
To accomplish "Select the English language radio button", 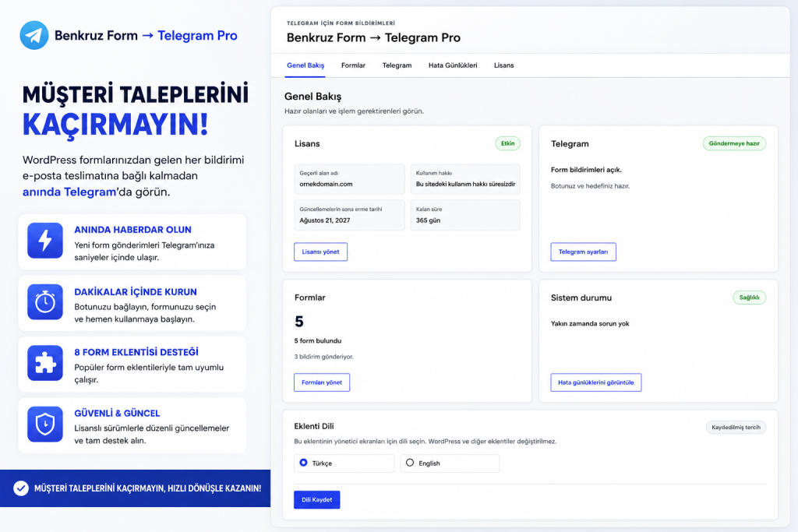I will click(x=410, y=463).
